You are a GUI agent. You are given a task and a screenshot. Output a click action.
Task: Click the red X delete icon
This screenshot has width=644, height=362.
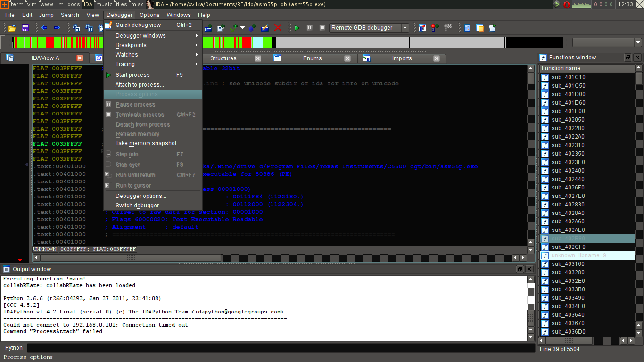[x=278, y=28]
